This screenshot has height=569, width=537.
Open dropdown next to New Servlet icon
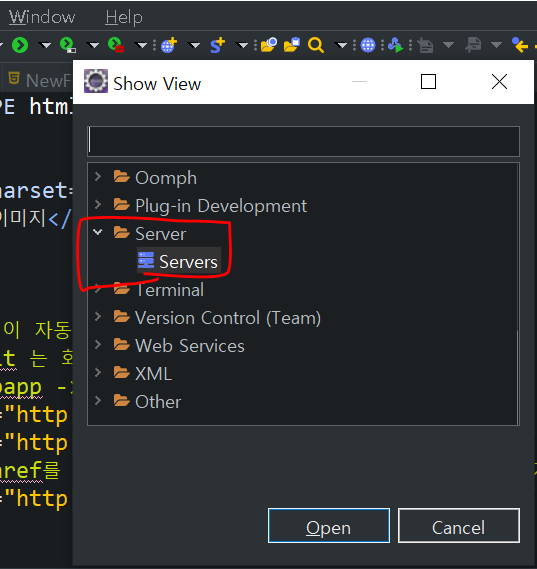tap(242, 46)
